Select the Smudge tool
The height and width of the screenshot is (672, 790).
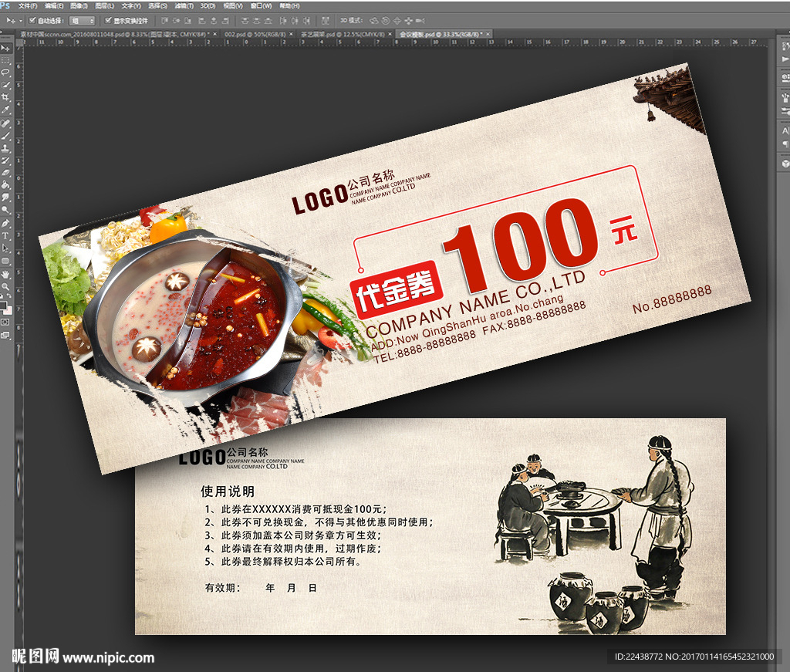5,198
